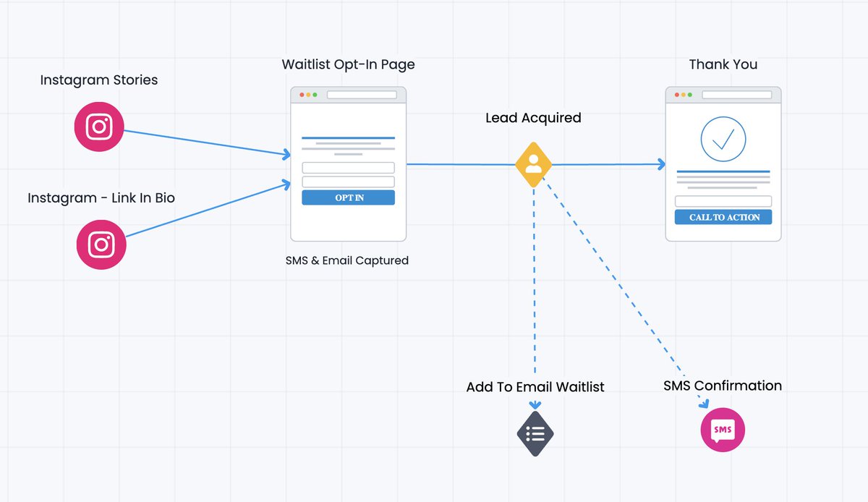
Task: Click the checkmark circle on Thank You page
Action: point(723,139)
